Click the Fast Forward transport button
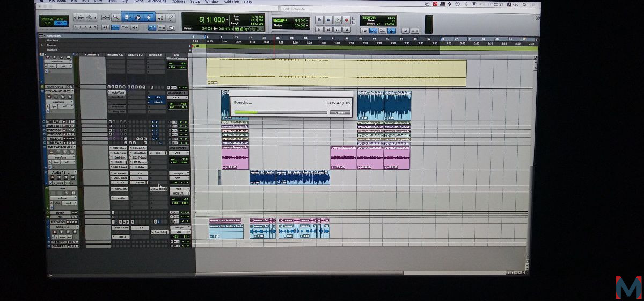 (x=338, y=30)
